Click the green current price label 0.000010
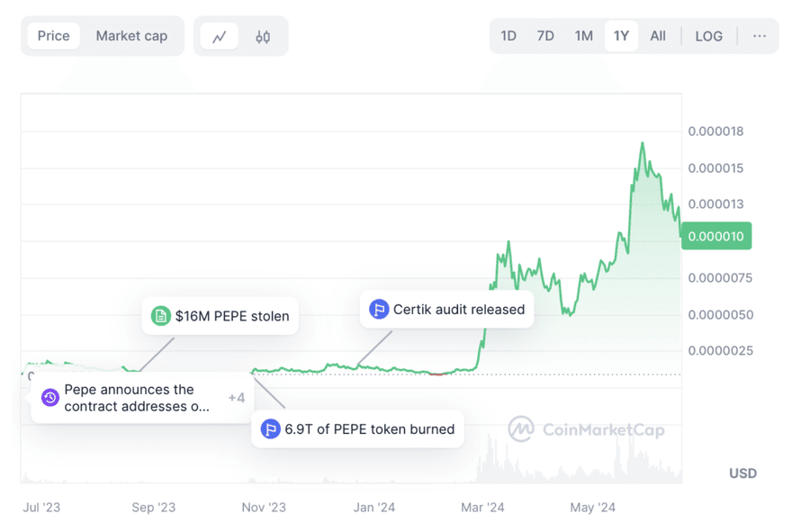 [x=715, y=236]
